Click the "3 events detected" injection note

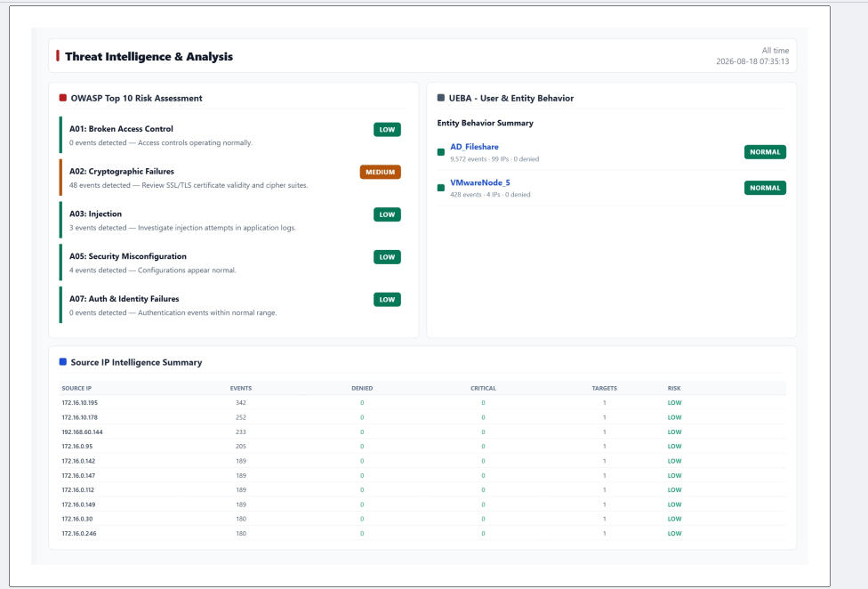182,228
